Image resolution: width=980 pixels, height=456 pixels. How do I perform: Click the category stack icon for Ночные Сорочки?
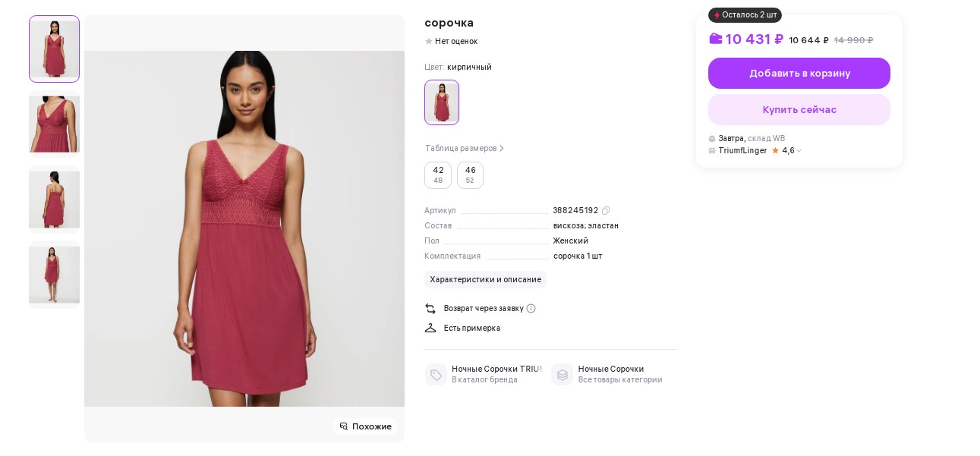tap(562, 374)
